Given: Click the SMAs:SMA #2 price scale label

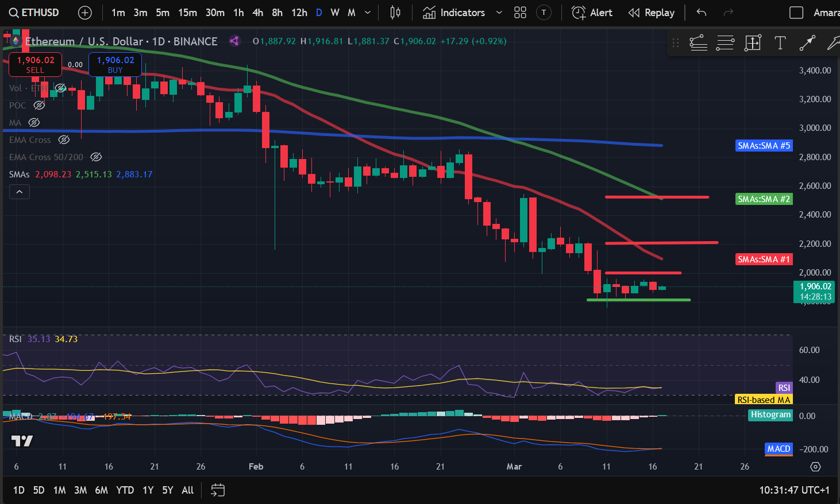Looking at the screenshot, I should pyautogui.click(x=764, y=199).
